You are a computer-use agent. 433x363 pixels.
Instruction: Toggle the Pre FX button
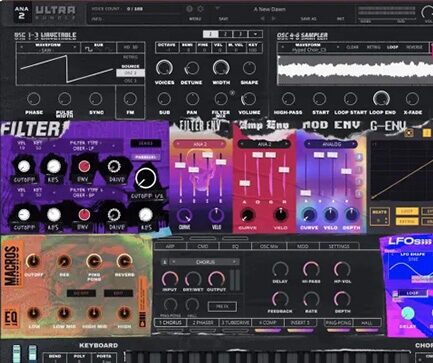222,306
